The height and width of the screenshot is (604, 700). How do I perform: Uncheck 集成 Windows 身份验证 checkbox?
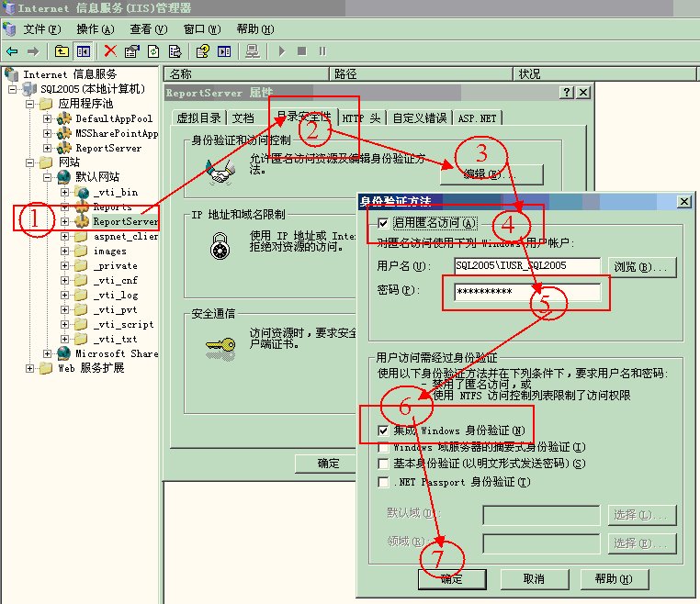point(383,431)
